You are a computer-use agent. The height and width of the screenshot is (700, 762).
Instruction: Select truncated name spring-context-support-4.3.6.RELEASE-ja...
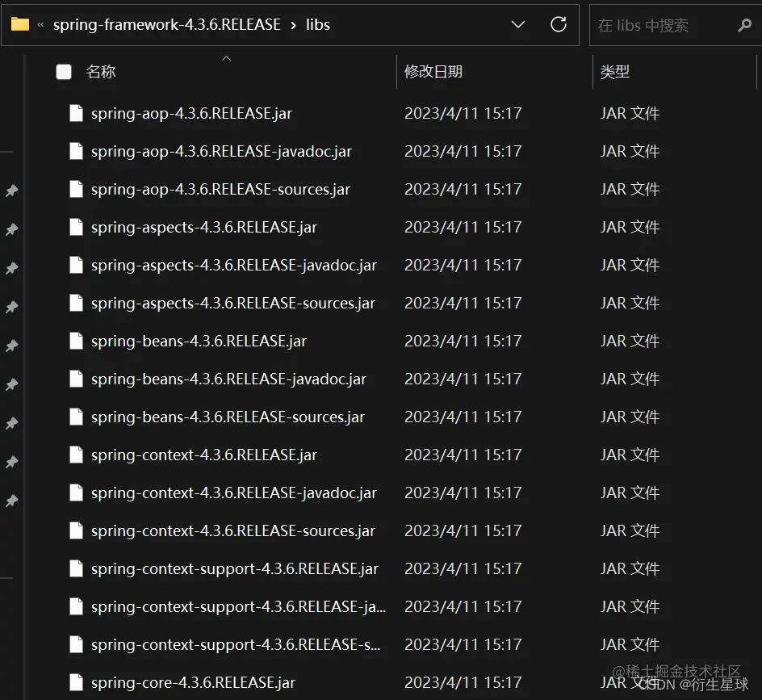(x=239, y=606)
